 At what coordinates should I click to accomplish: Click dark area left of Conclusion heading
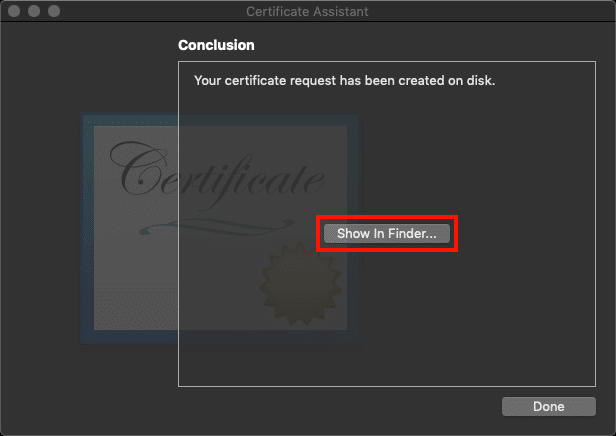90,45
